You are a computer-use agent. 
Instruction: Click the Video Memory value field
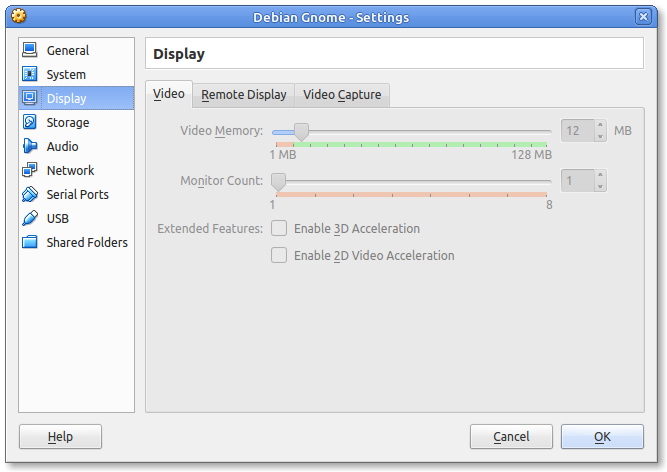pos(578,131)
